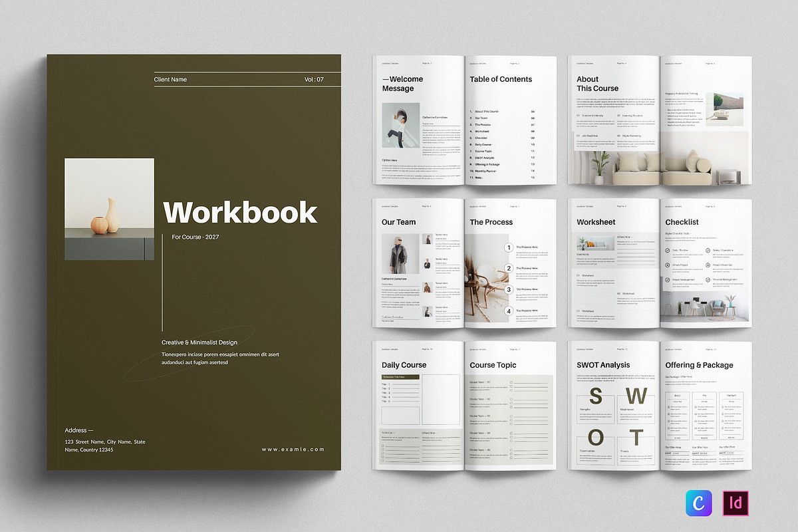The image size is (798, 532).
Task: Click the About This Course page heading
Action: 597,84
